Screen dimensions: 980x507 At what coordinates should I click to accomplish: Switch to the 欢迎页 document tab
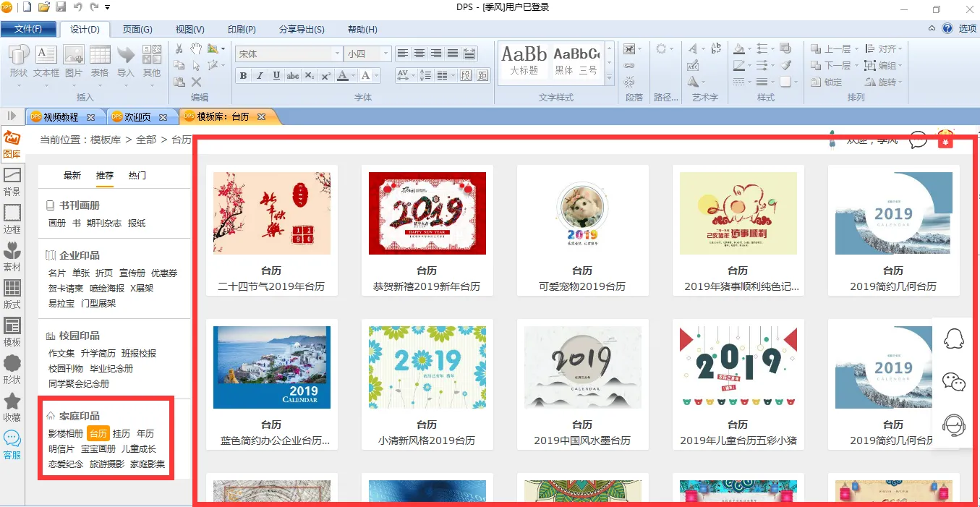click(x=137, y=117)
